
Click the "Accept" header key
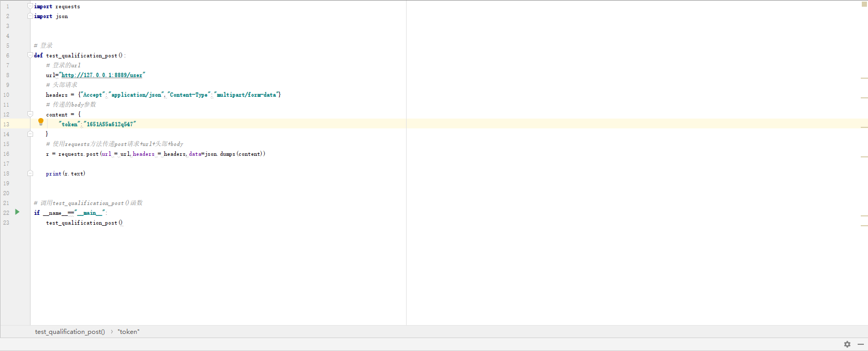click(93, 95)
